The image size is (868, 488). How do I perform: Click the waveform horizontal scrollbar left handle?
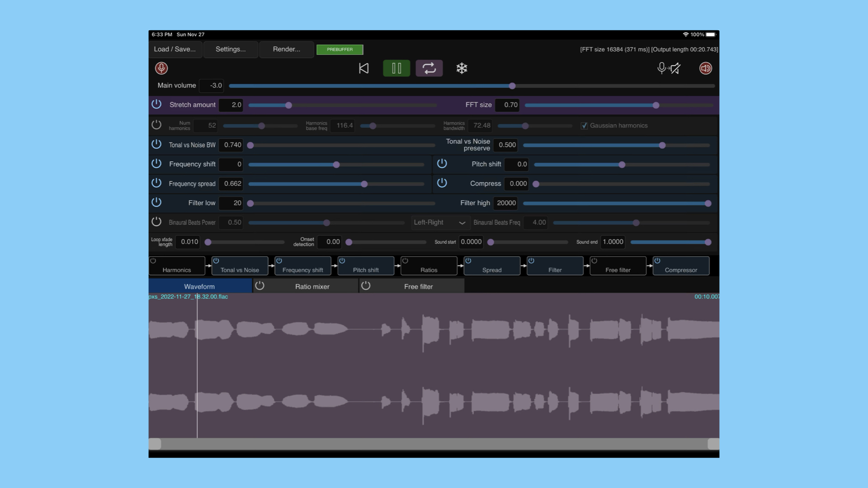155,444
